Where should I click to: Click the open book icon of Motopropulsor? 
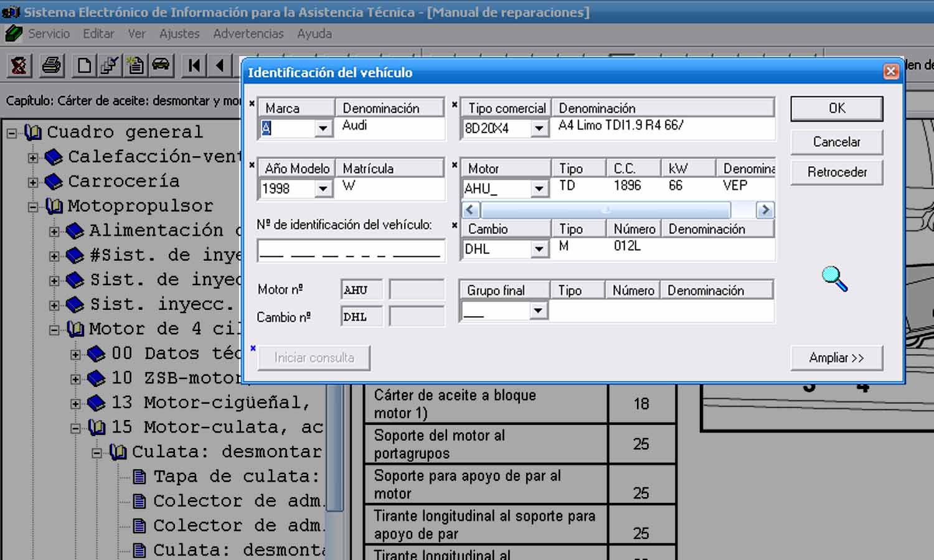[54, 206]
